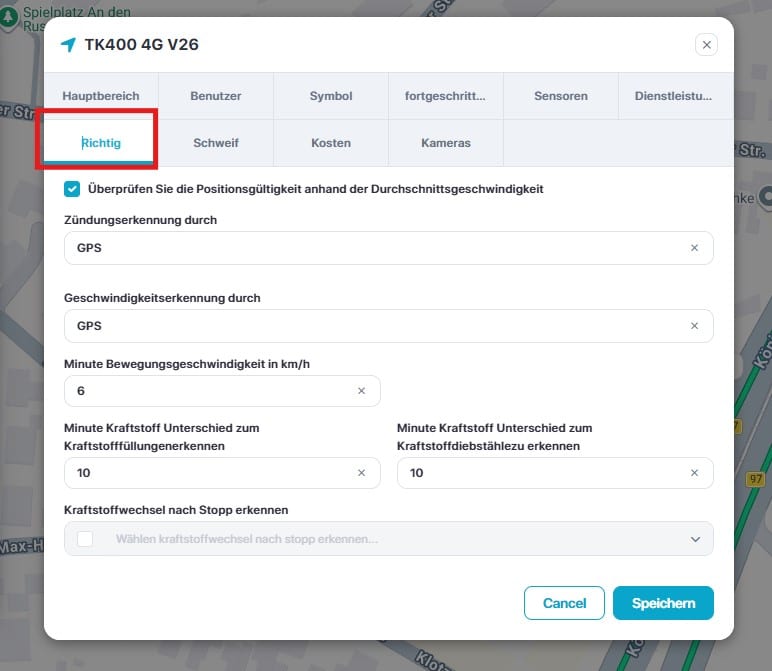772x671 pixels.
Task: Select the Hauptbereich tab
Action: coord(101,96)
